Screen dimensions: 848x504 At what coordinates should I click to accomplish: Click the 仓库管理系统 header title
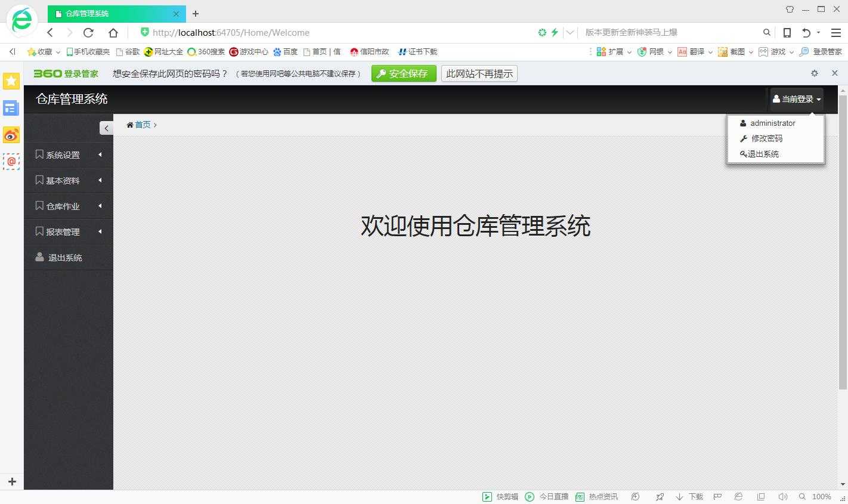[72, 99]
